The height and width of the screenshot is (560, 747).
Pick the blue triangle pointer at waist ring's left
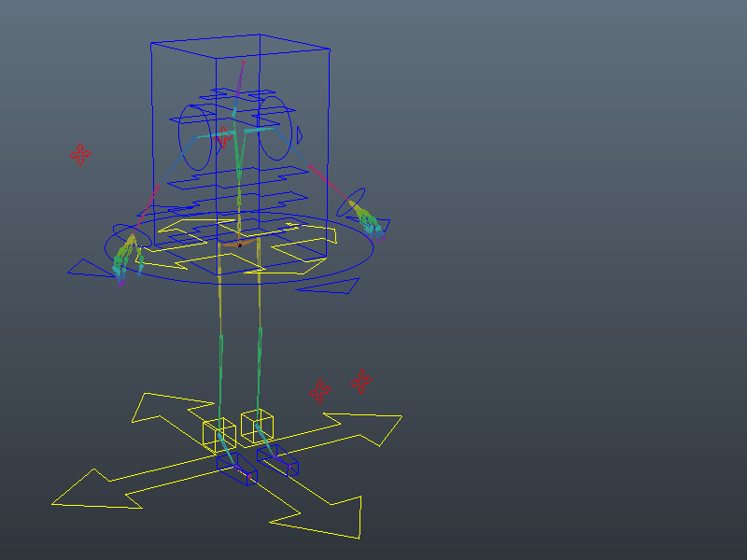tap(86, 269)
